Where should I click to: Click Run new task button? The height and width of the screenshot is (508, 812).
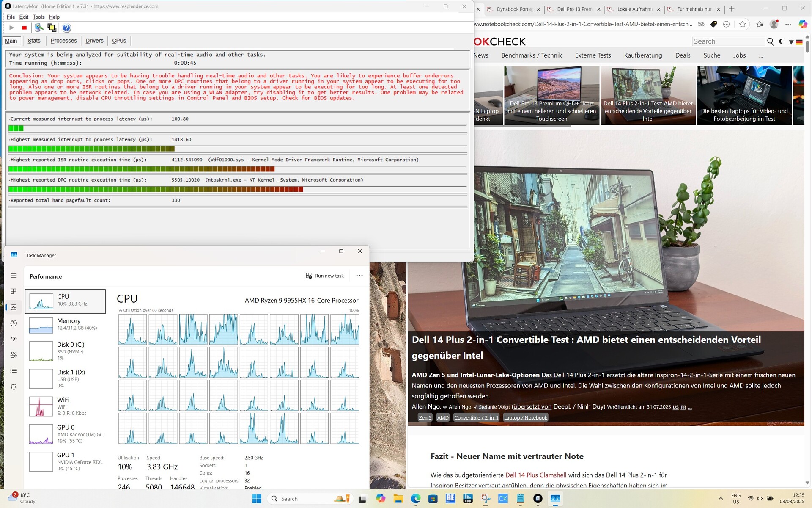[x=325, y=276]
